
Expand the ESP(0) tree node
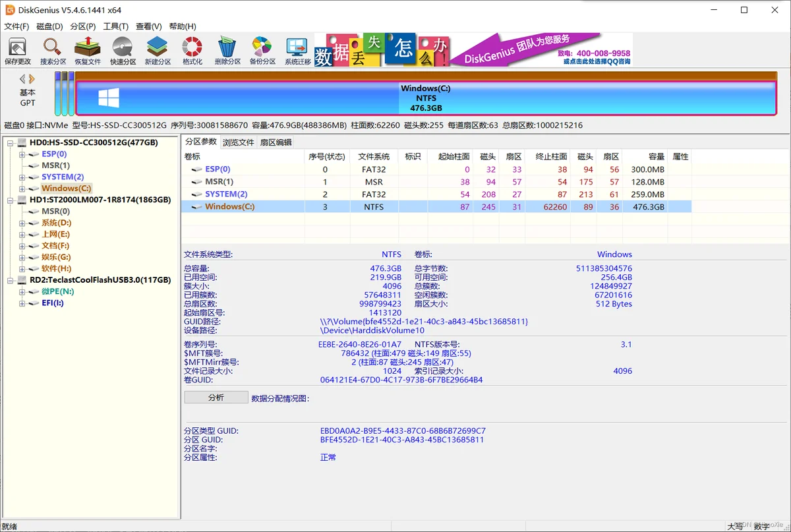coord(22,154)
